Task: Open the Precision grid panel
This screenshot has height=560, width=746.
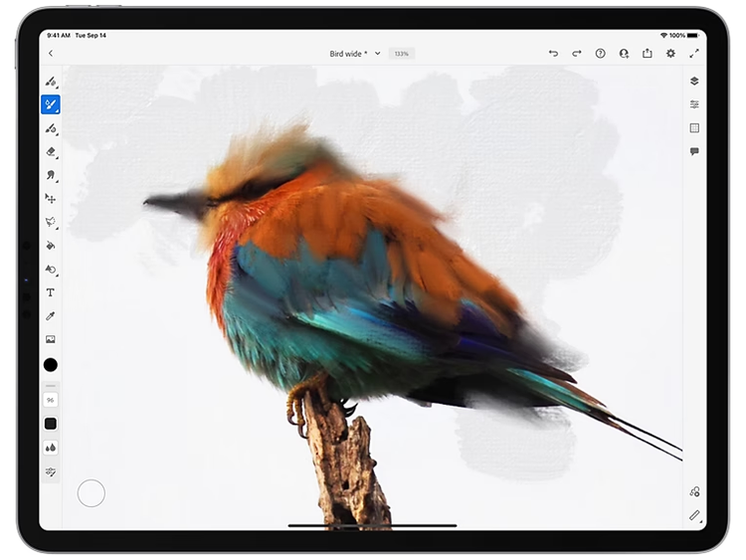Action: click(694, 127)
